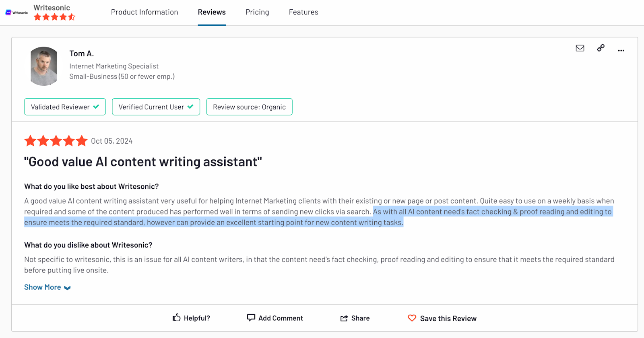Click the Review source: Organic badge
The height and width of the screenshot is (338, 644).
(250, 107)
